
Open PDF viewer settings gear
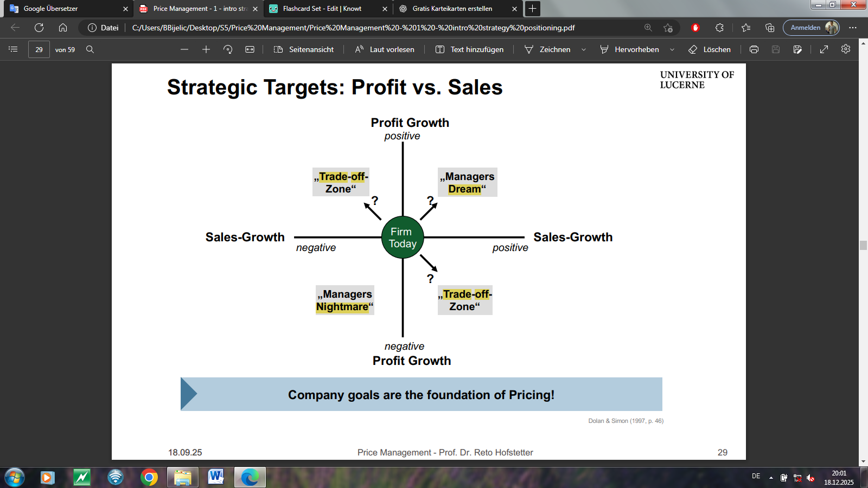[846, 49]
